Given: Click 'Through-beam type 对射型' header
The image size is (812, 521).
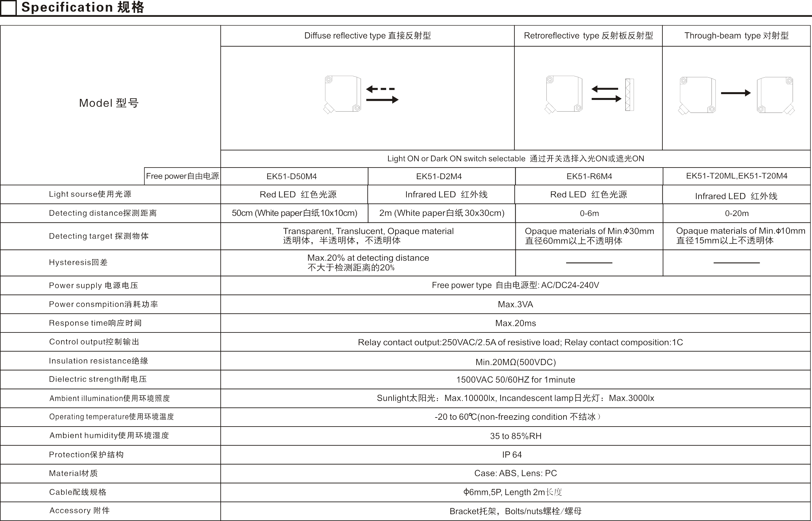Looking at the screenshot, I should pyautogui.click(x=736, y=36).
